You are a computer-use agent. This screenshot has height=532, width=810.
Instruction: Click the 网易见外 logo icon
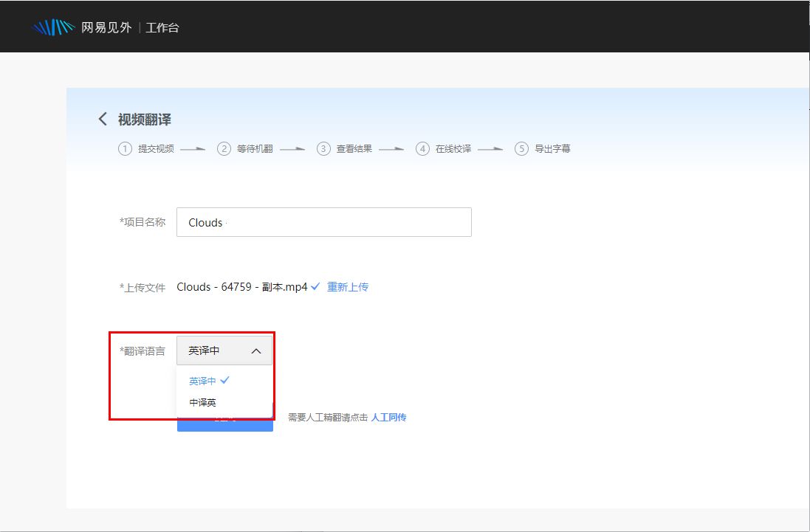pyautogui.click(x=54, y=27)
